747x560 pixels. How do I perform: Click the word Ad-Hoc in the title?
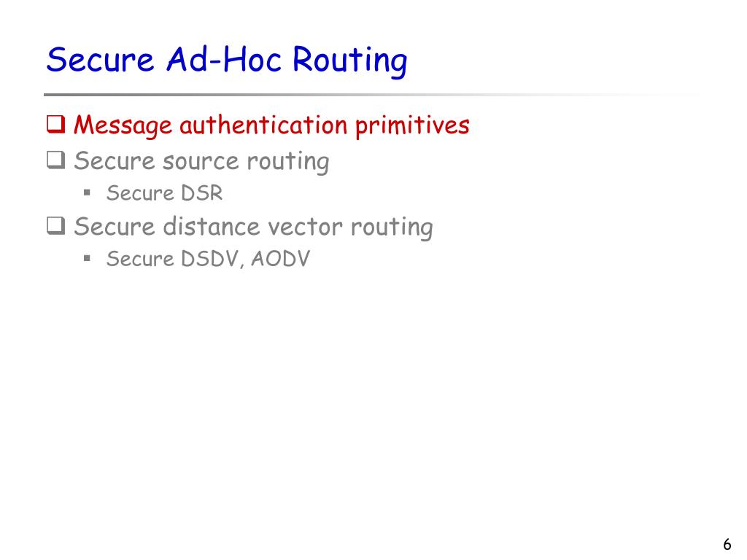pyautogui.click(x=224, y=60)
